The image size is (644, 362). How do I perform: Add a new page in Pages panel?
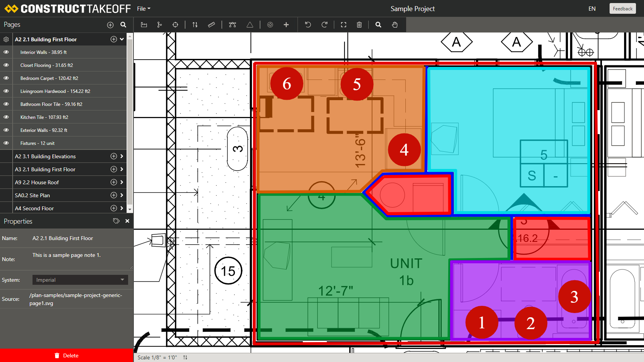(x=110, y=25)
